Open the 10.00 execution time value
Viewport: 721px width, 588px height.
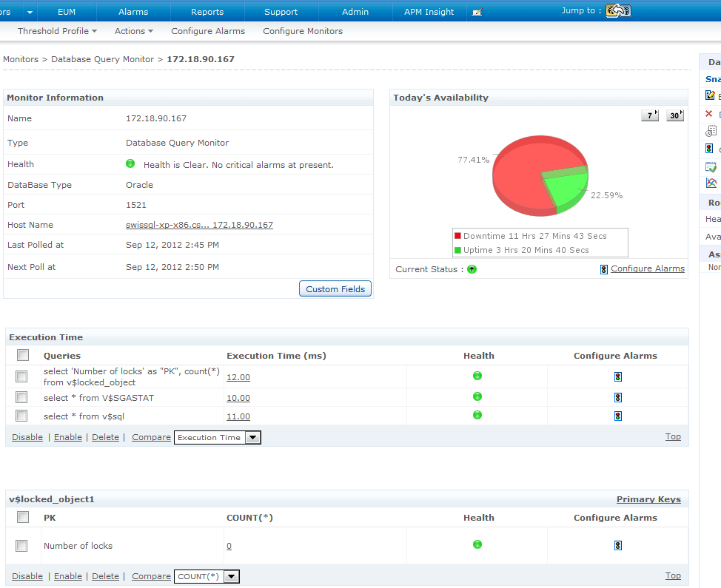point(238,398)
